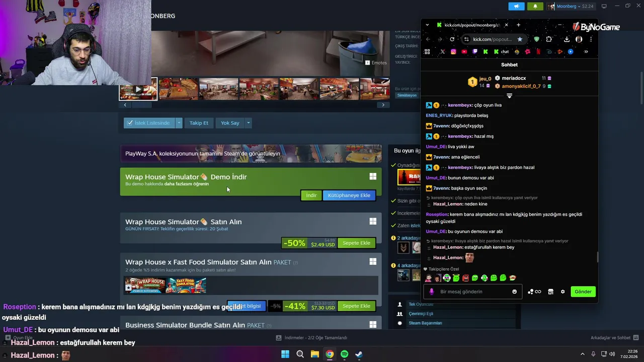This screenshot has height=362, width=644.
Task: Download demo with İndir button
Action: pyautogui.click(x=311, y=195)
